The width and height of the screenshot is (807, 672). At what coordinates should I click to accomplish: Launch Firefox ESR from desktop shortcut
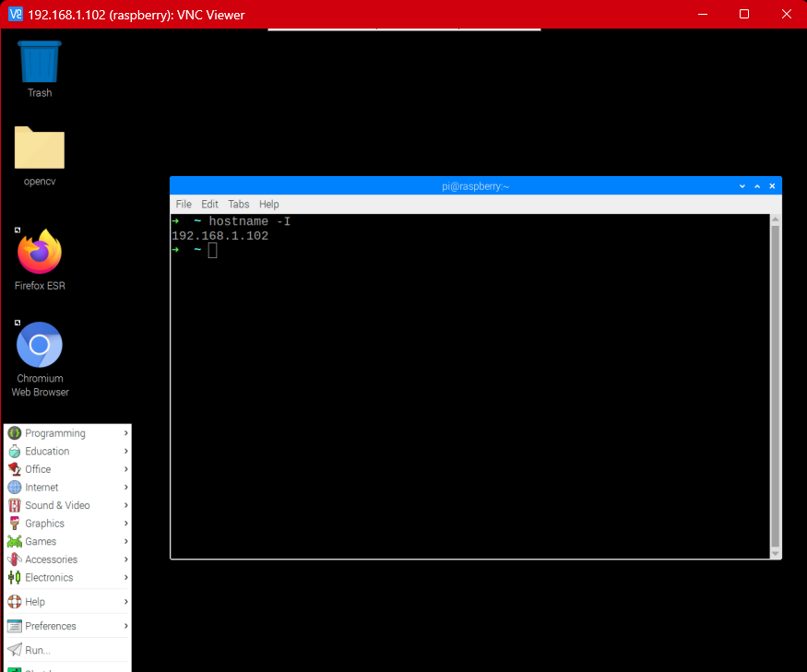tap(40, 252)
